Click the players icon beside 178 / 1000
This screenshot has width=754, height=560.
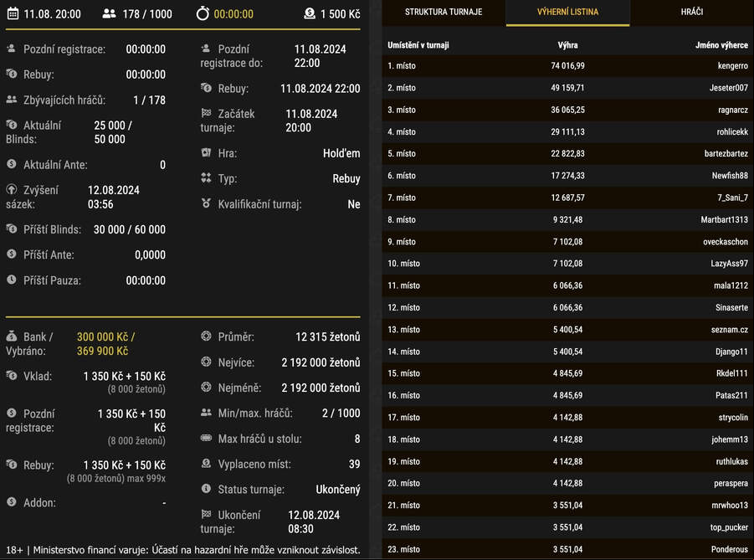tap(109, 14)
